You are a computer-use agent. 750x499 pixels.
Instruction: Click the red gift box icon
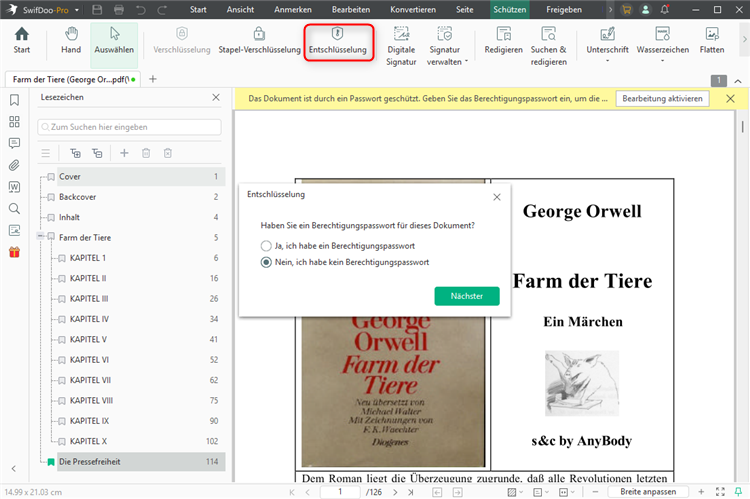tap(14, 252)
